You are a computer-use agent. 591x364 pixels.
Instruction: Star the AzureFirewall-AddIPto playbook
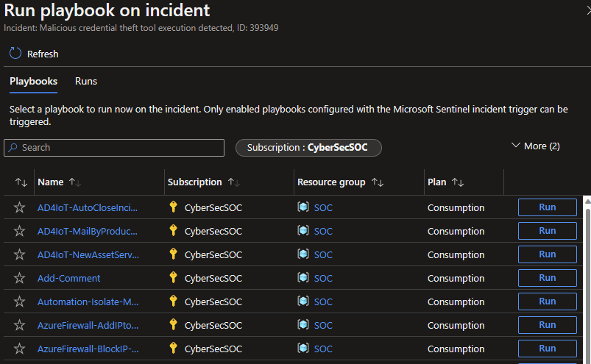click(20, 325)
